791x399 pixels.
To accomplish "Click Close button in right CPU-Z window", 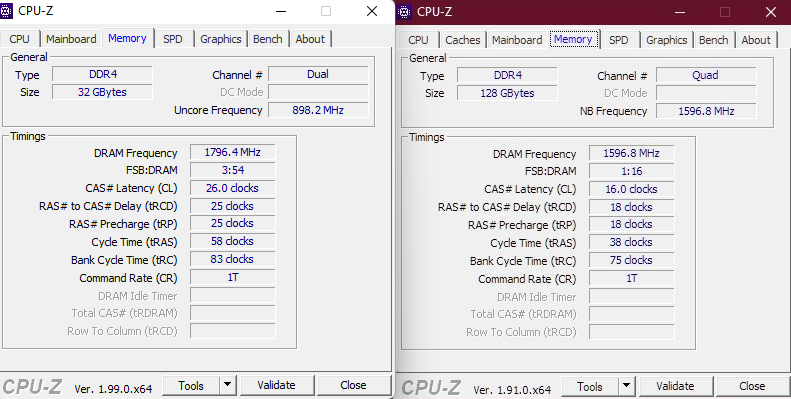I will click(752, 386).
